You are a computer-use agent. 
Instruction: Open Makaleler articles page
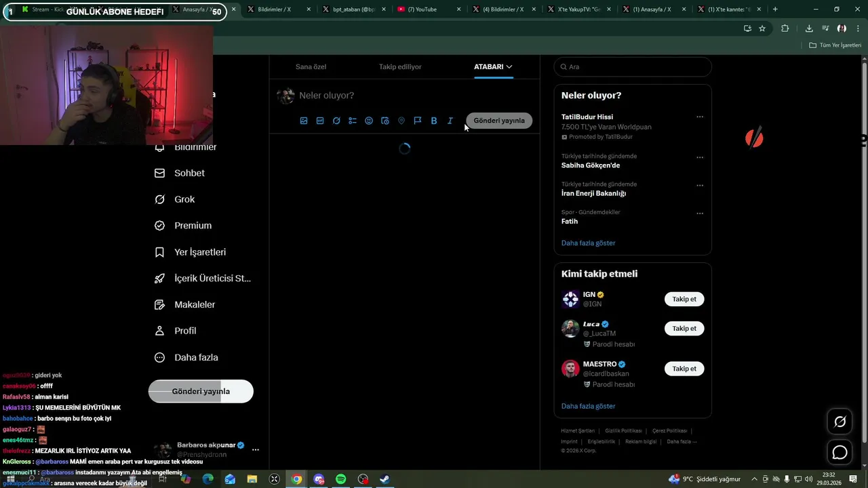[x=185, y=305]
